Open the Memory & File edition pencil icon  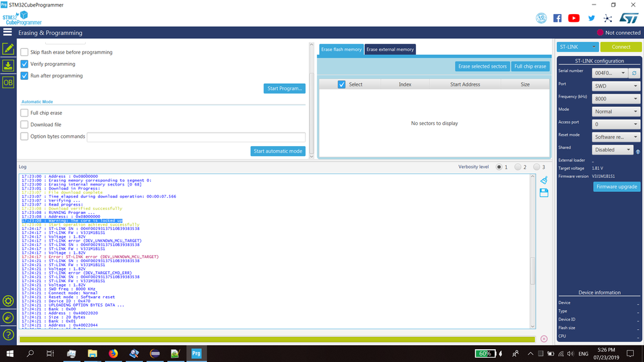[8, 48]
